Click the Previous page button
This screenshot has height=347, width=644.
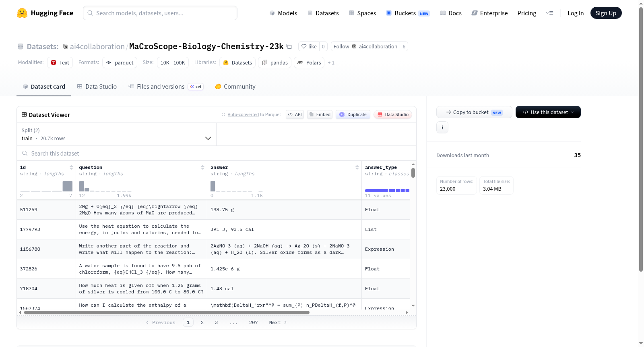tap(161, 322)
